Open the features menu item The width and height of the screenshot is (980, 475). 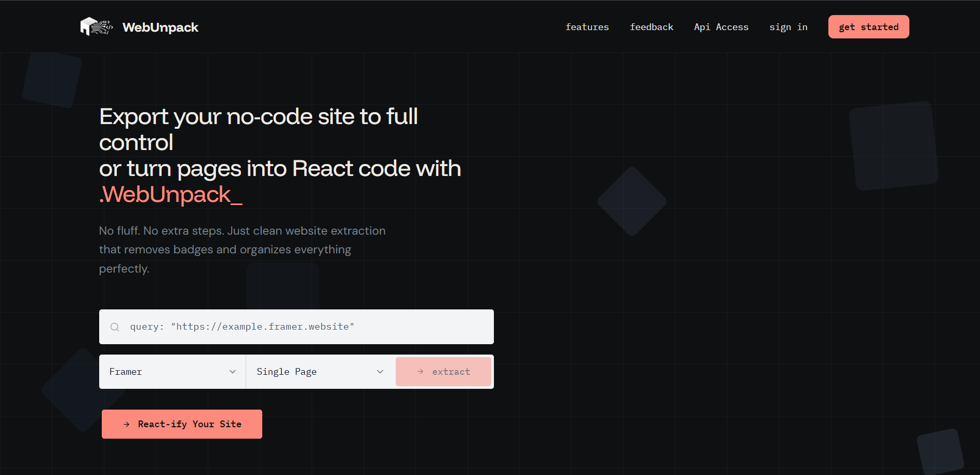[x=587, y=26]
